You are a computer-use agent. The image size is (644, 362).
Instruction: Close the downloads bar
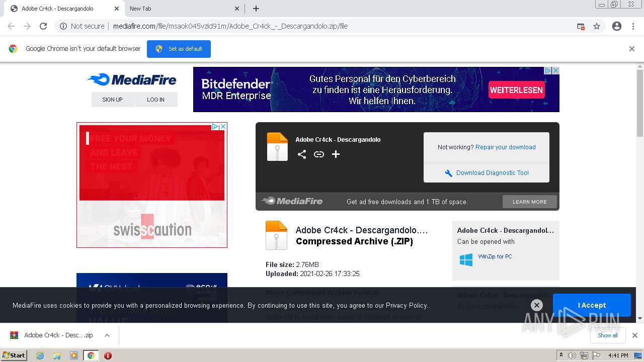[x=635, y=335]
